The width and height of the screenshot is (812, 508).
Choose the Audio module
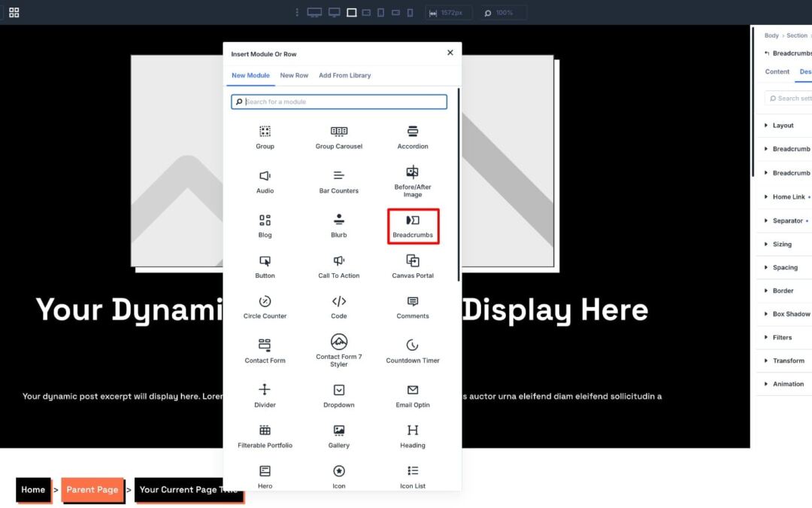point(265,181)
